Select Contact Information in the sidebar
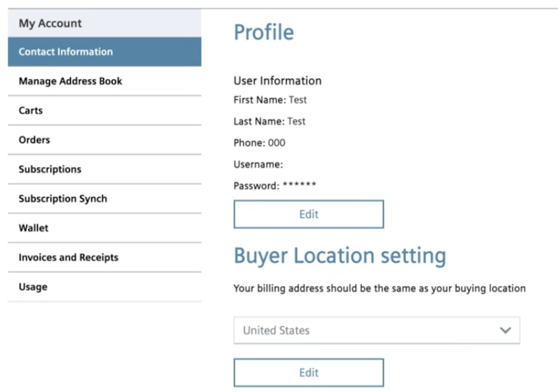558x392 pixels. point(105,52)
